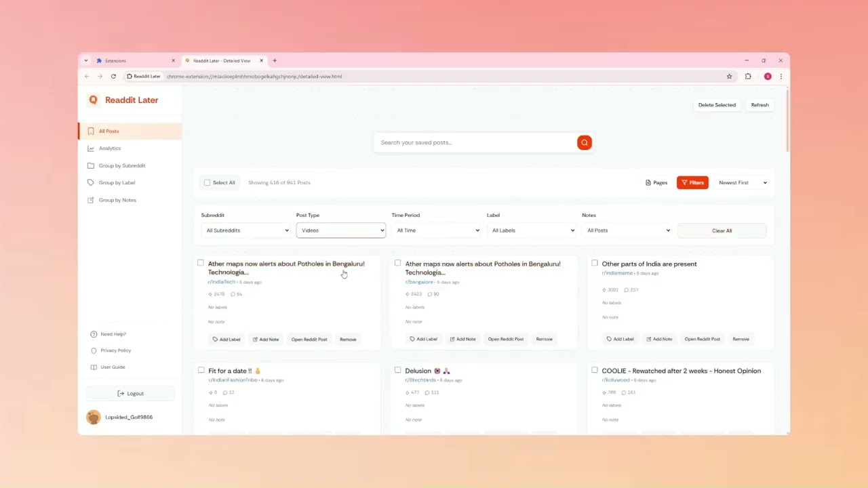Open the r/Btechtards subreddit link
This screenshot has width=868, height=488.
tap(420, 380)
